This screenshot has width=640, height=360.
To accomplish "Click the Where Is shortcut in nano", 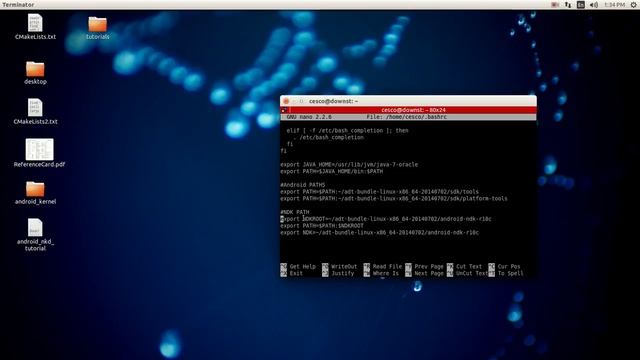I will tap(381, 273).
